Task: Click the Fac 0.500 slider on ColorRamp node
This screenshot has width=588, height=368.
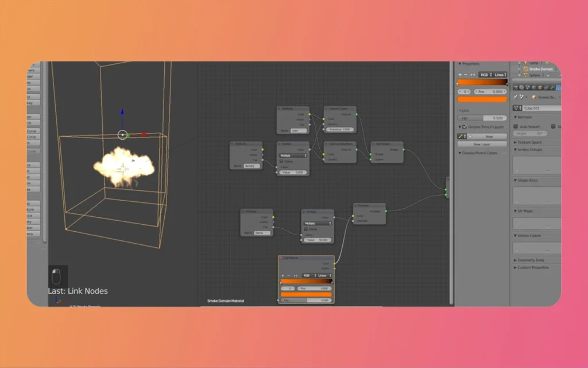Action: click(x=307, y=300)
